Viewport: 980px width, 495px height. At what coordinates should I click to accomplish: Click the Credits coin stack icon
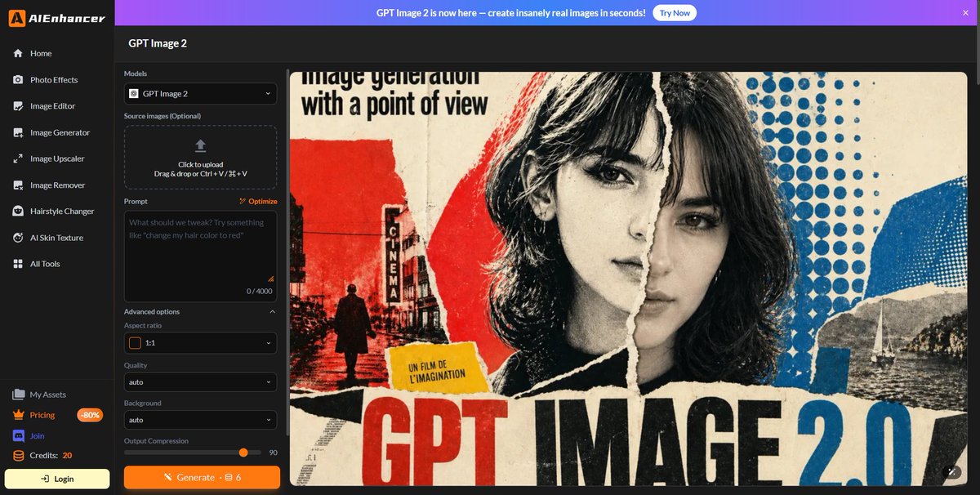click(18, 456)
